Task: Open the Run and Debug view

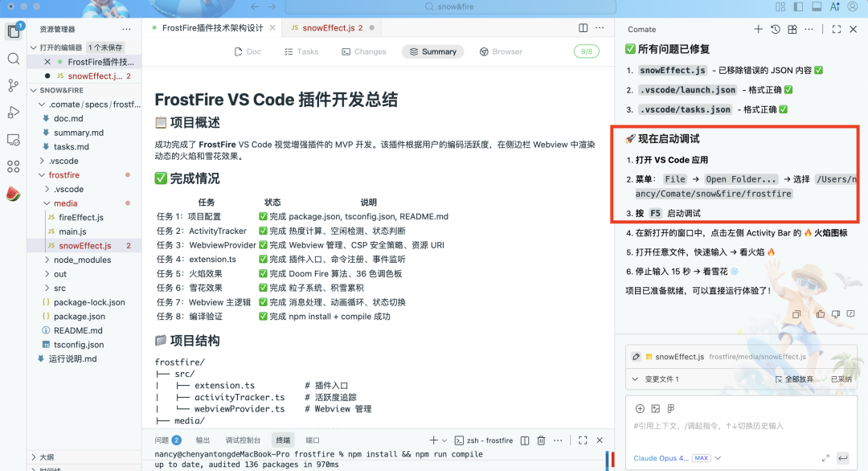Action: 14,113
